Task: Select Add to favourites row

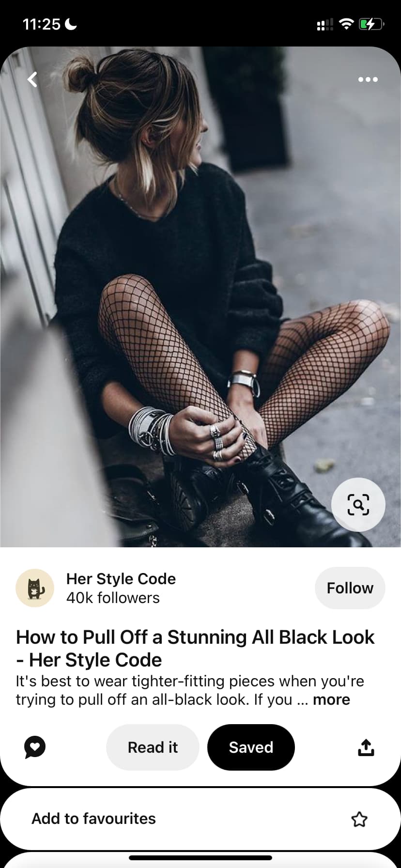Action: tap(200, 819)
